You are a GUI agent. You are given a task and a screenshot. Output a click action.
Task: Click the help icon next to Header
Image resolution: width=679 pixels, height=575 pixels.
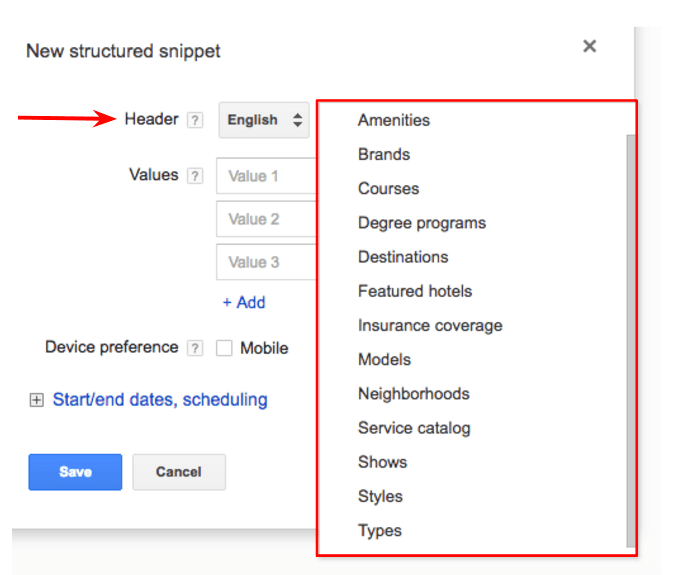[195, 120]
